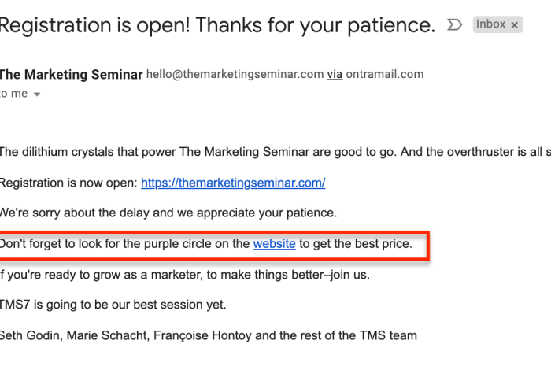Click the "TMS7 is going to be" sentence

[x=113, y=305]
